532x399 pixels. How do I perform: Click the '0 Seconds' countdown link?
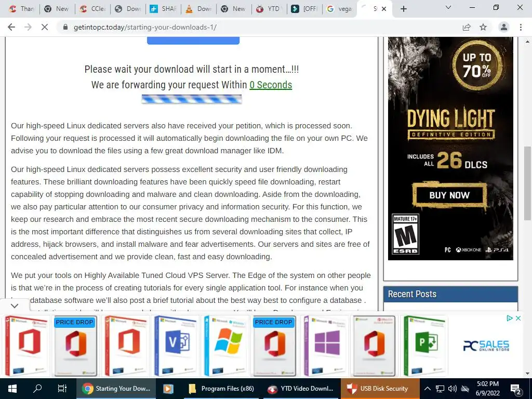pos(271,85)
